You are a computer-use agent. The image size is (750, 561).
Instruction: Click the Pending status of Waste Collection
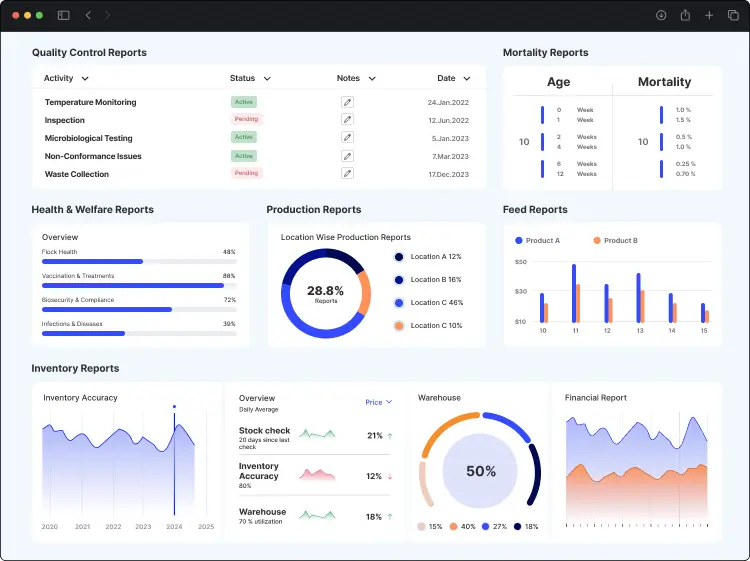coord(246,173)
